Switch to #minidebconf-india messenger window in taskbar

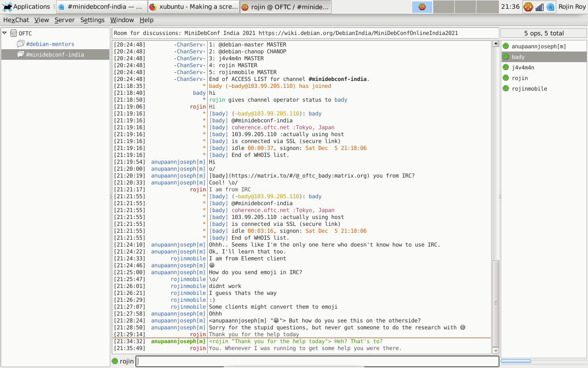[102, 7]
